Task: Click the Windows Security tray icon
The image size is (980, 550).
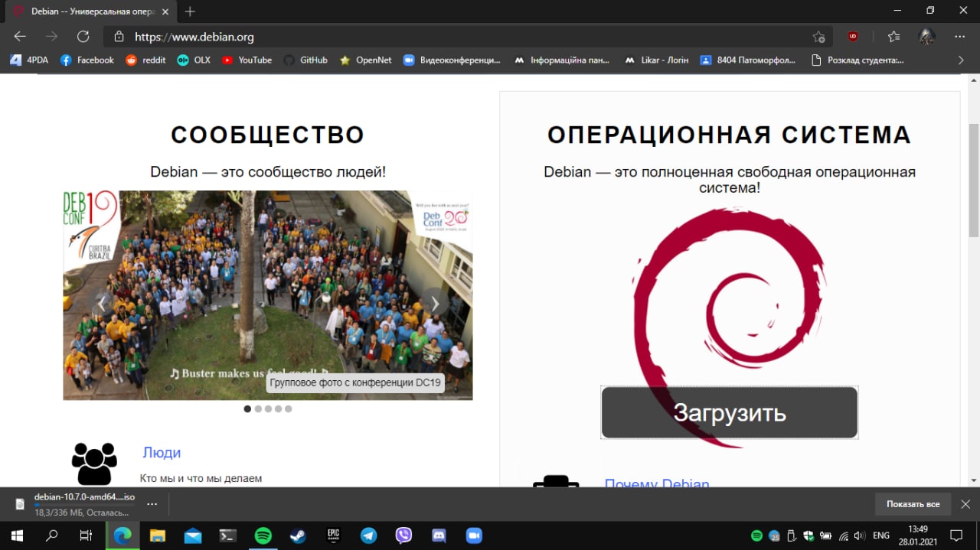Action: click(x=808, y=535)
